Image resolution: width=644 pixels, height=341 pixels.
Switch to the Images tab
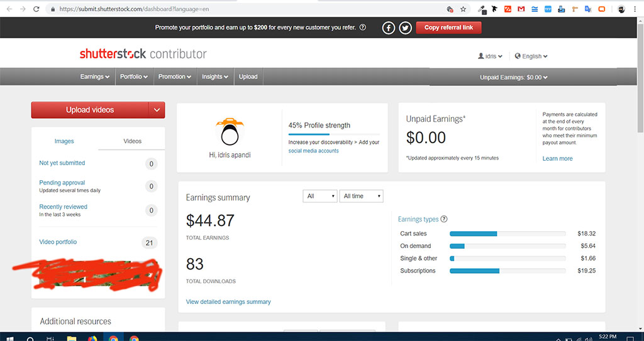[x=65, y=141]
